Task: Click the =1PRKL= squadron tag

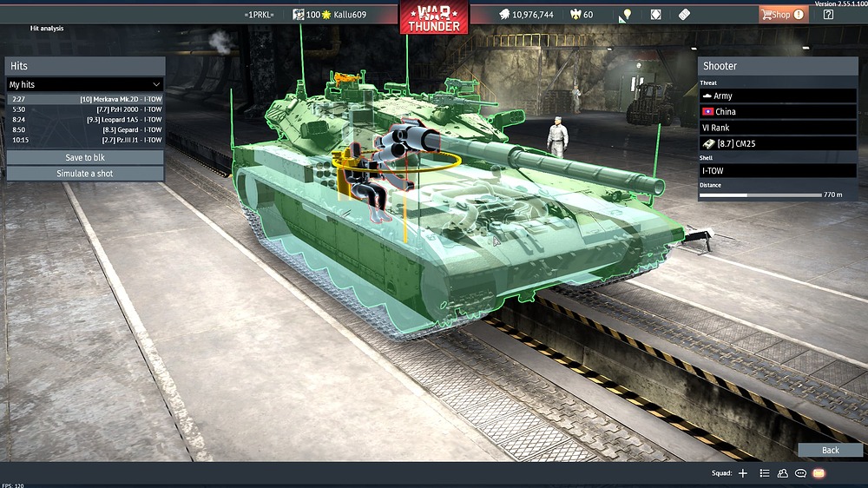Action: pyautogui.click(x=259, y=15)
